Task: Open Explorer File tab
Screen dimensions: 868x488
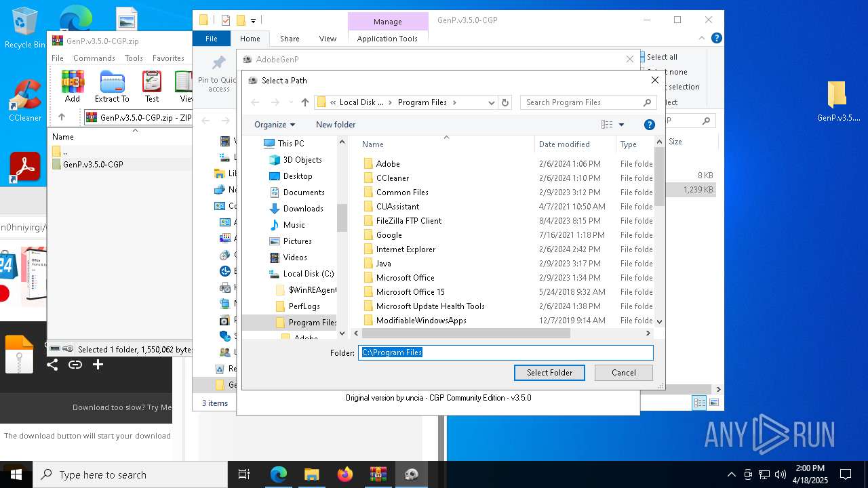Action: pyautogui.click(x=212, y=39)
